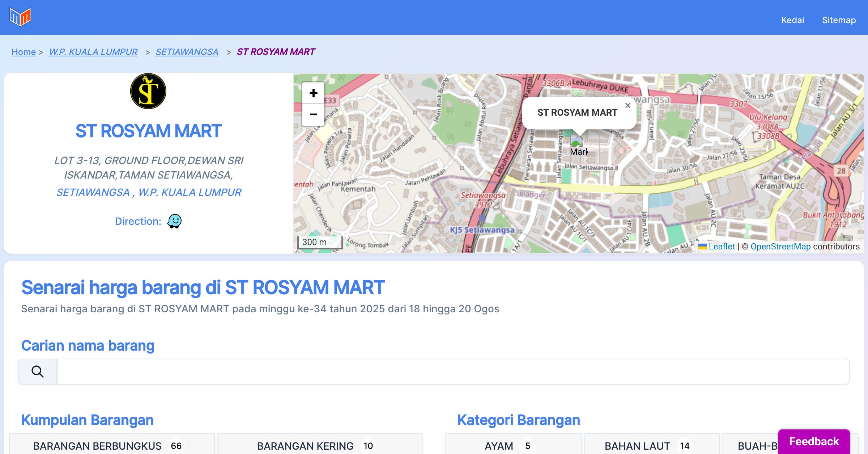Image resolution: width=868 pixels, height=454 pixels.
Task: Open W.P. KUALA LUMPUR breadcrumb
Action: [x=93, y=52]
